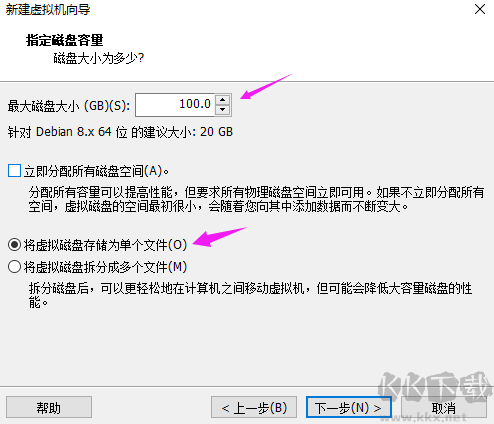Click the 新建虚拟机向导 title bar text

48,9
